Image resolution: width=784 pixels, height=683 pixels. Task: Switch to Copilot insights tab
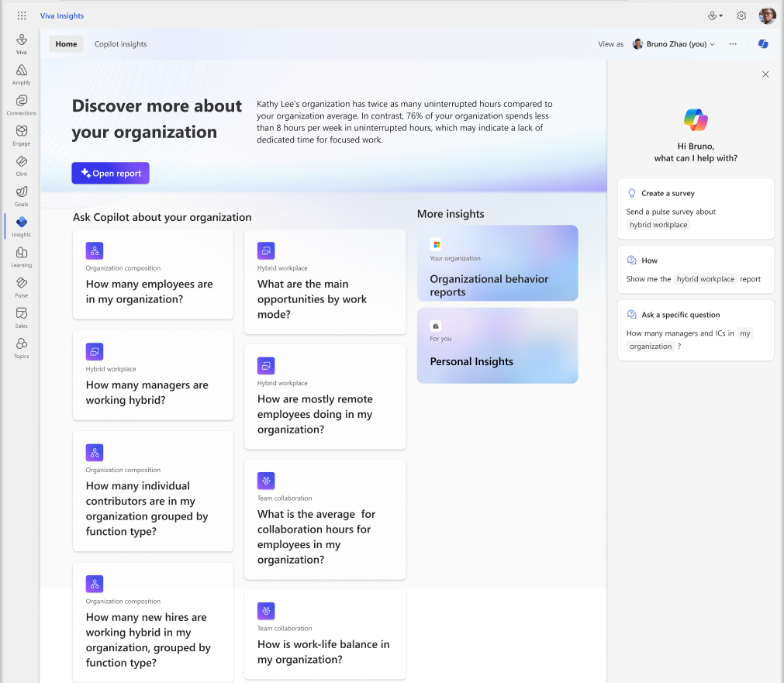(120, 44)
